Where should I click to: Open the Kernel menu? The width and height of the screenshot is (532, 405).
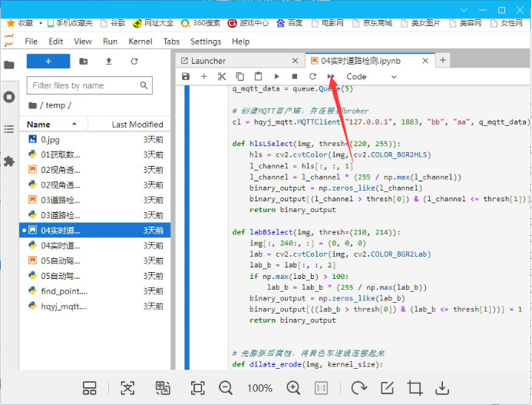click(x=140, y=41)
